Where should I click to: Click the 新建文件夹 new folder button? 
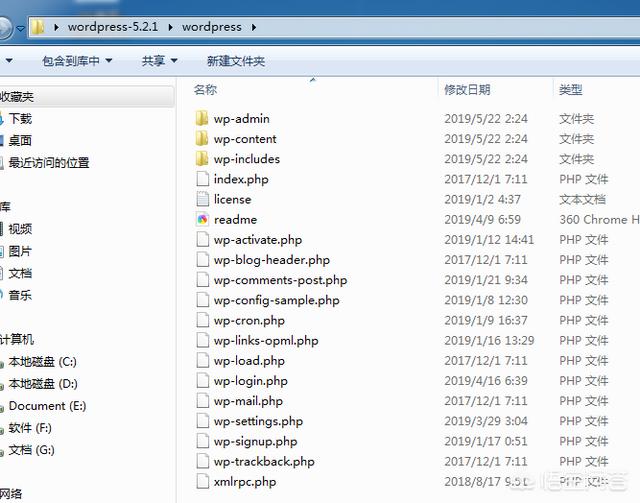[235, 61]
